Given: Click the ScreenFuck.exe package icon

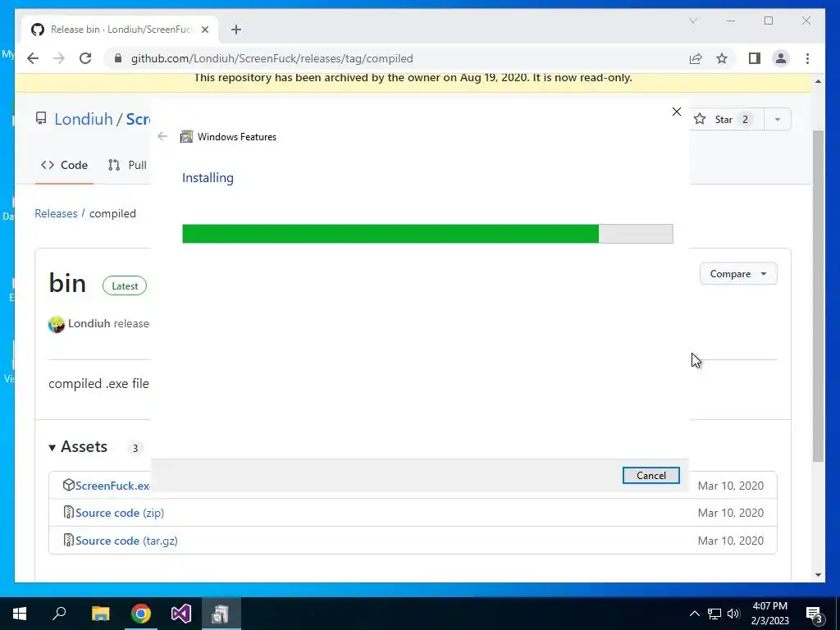Looking at the screenshot, I should click(69, 485).
